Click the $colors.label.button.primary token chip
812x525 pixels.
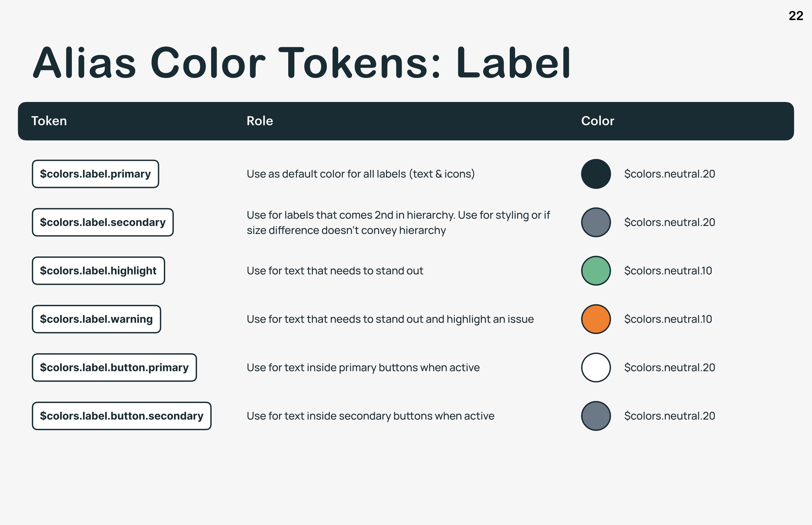click(114, 367)
